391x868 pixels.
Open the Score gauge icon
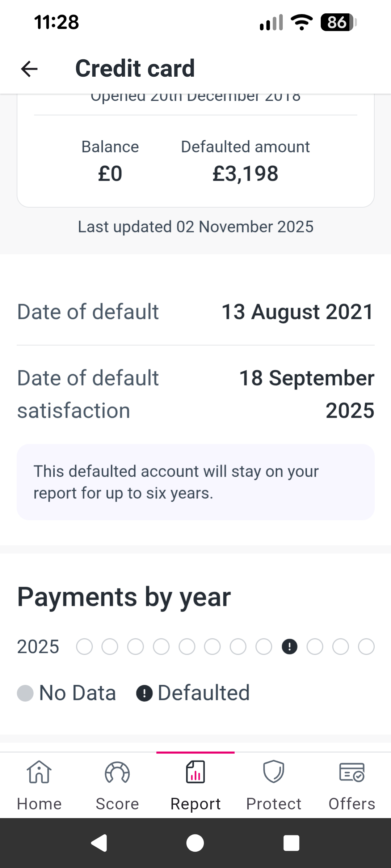point(117,773)
